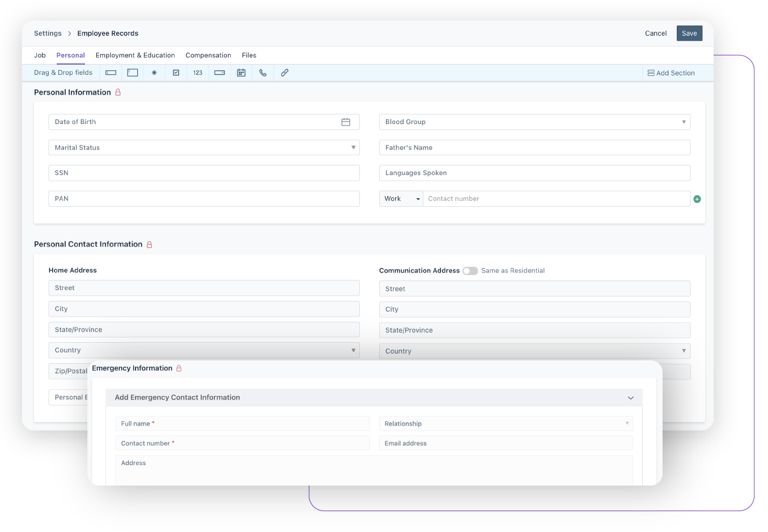Collapse Add Emergency Contact Information section
The image size is (768, 532).
point(630,397)
